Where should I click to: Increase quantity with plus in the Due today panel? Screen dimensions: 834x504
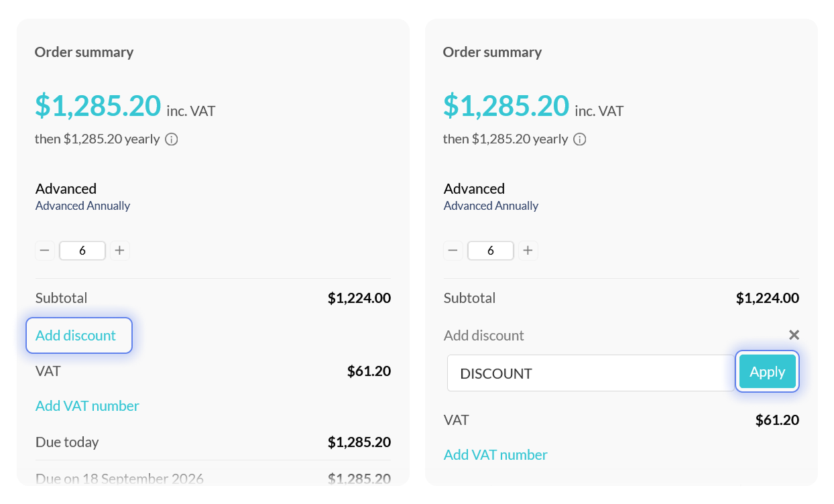(119, 251)
